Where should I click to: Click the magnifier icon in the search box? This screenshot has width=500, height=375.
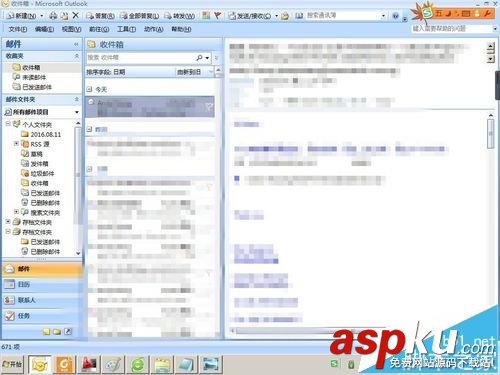pyautogui.click(x=199, y=58)
